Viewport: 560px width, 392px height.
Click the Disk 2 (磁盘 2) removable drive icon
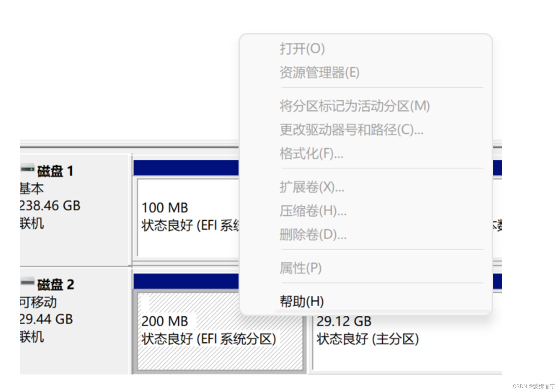pos(28,282)
